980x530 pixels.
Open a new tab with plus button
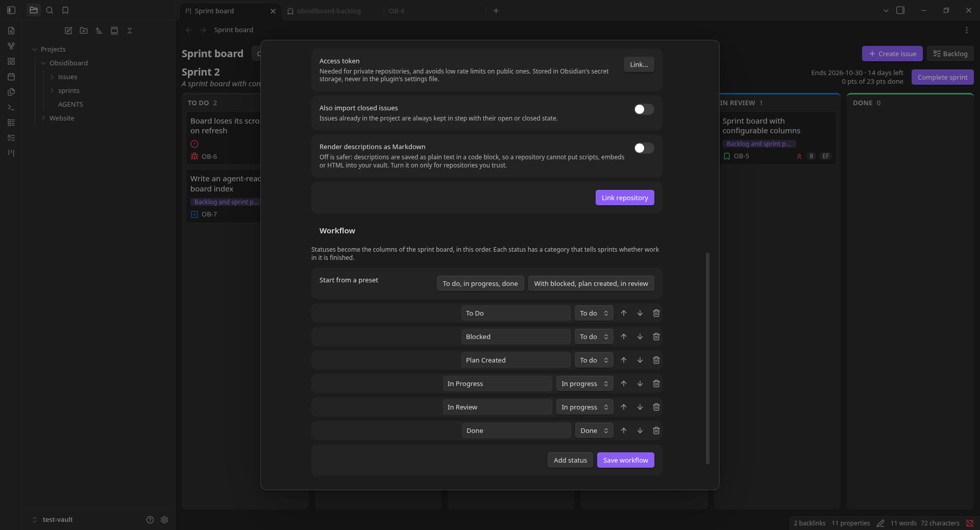pyautogui.click(x=496, y=11)
